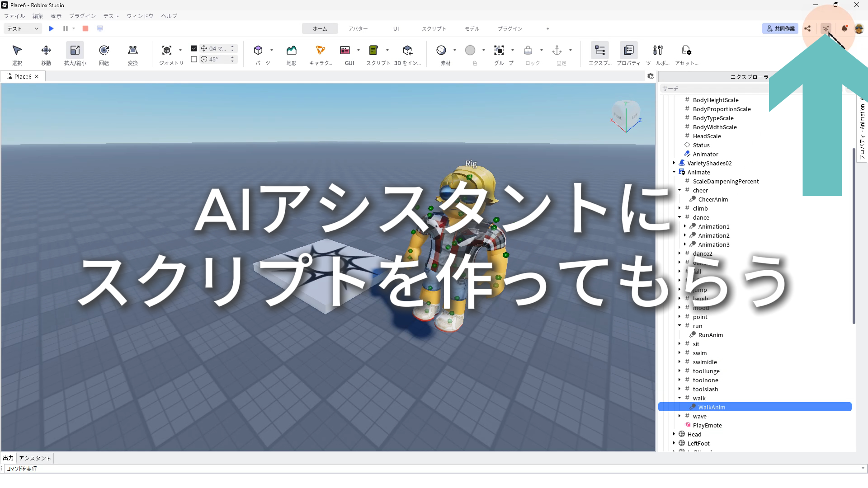Open the テスト mode dropdown

(23, 28)
